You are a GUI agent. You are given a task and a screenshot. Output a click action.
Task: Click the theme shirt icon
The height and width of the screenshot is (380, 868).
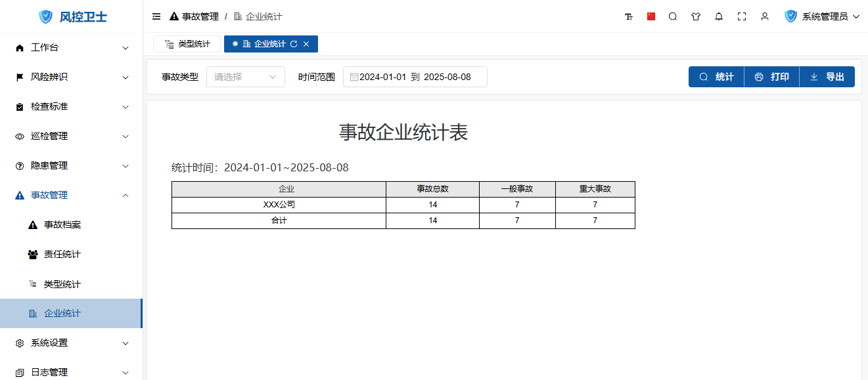(x=696, y=17)
